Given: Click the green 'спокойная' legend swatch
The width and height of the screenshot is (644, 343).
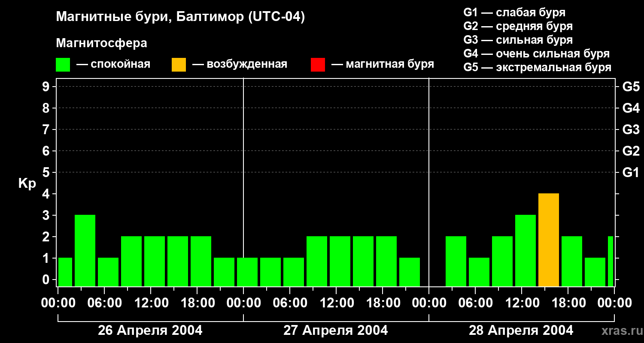Looking at the screenshot, I should pyautogui.click(x=63, y=65).
